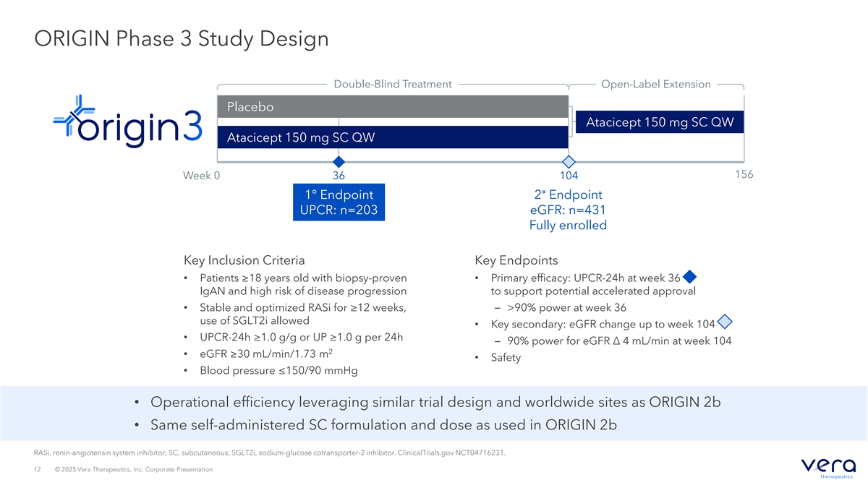Click the Double-Blind Treatment label
868x488 pixels.
(x=393, y=85)
